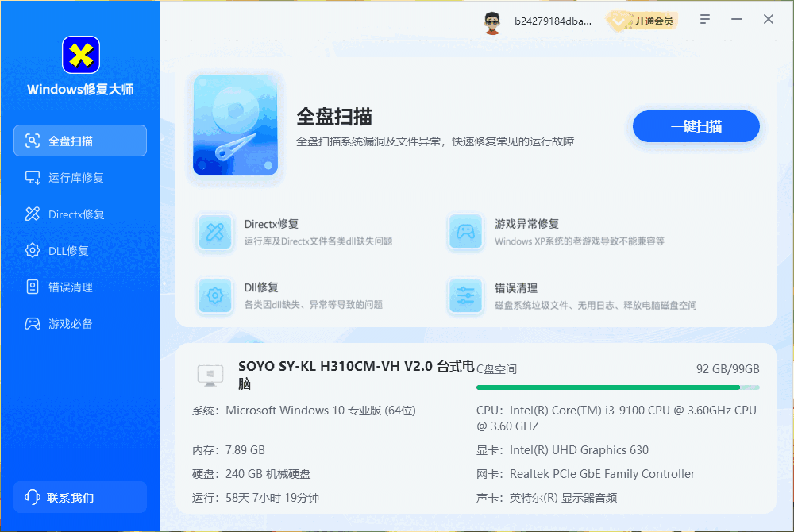This screenshot has height=532, width=794.
Task: Open the 游戏必备 section from sidebar
Action: [79, 323]
